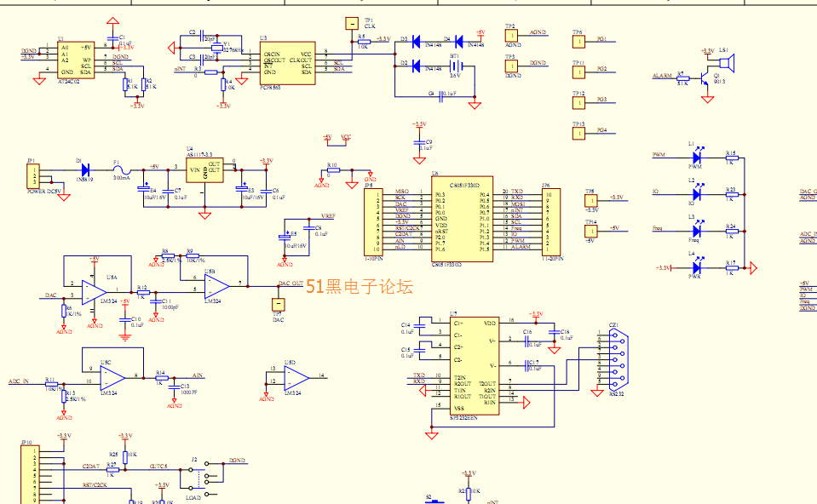Click the U5B op-amp triangle
Screen dimensions: 817x504
pos(216,286)
